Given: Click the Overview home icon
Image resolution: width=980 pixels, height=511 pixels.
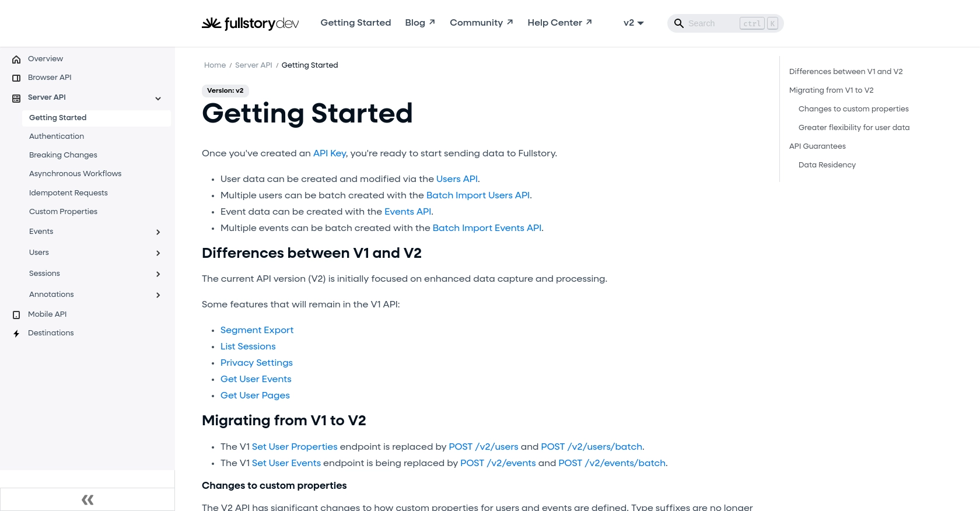Looking at the screenshot, I should point(16,60).
